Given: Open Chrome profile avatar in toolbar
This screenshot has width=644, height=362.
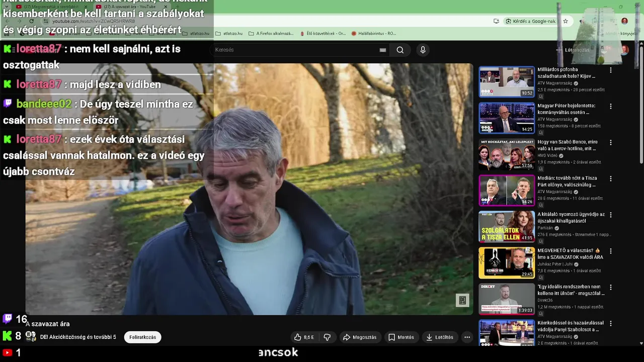Looking at the screenshot, I should click(x=624, y=21).
